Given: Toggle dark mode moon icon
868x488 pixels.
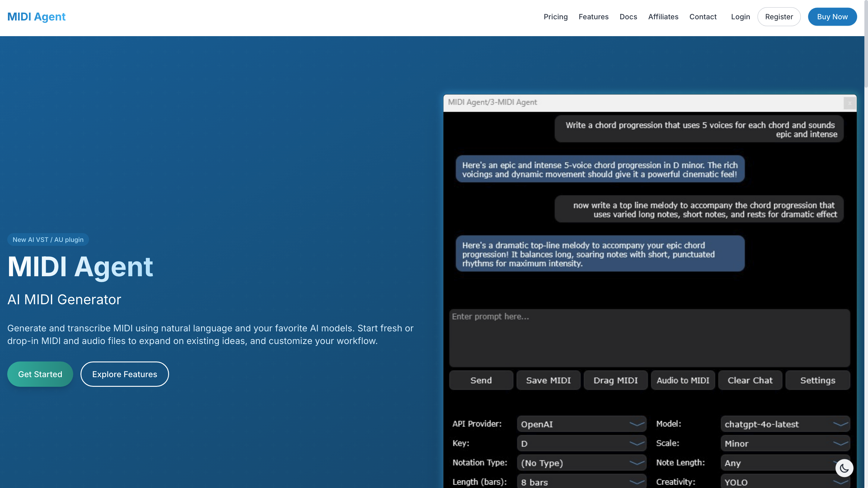Looking at the screenshot, I should pos(844,468).
